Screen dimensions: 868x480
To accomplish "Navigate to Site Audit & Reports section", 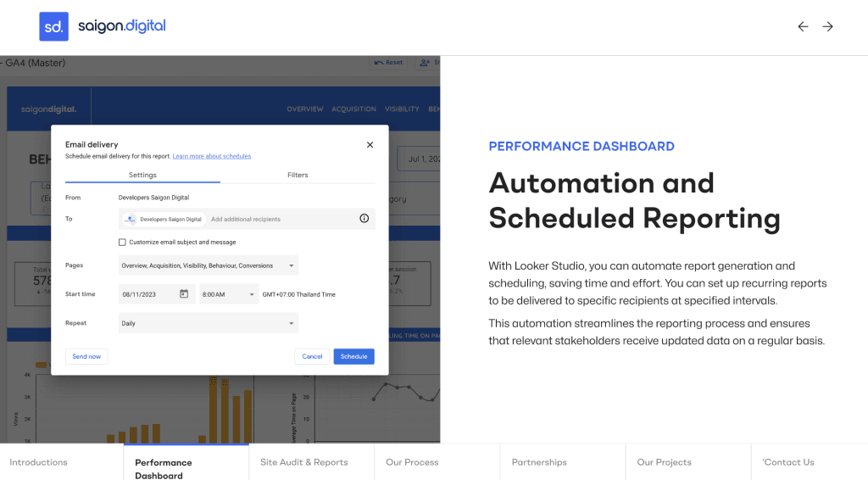I will 304,462.
